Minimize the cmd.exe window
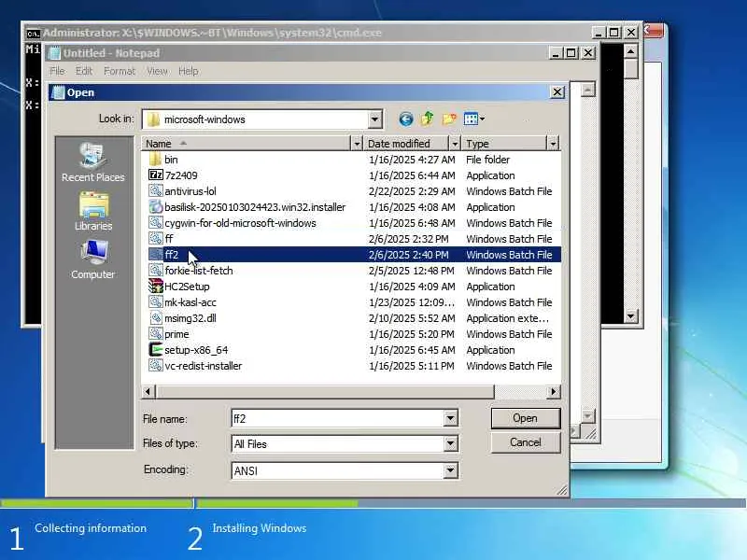This screenshot has height=560, width=747. pos(599,33)
